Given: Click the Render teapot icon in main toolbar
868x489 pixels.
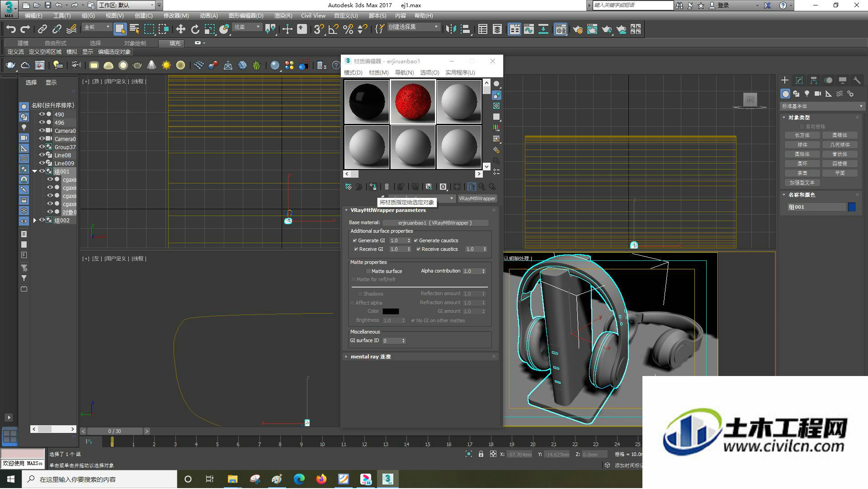Looking at the screenshot, I should click(607, 29).
